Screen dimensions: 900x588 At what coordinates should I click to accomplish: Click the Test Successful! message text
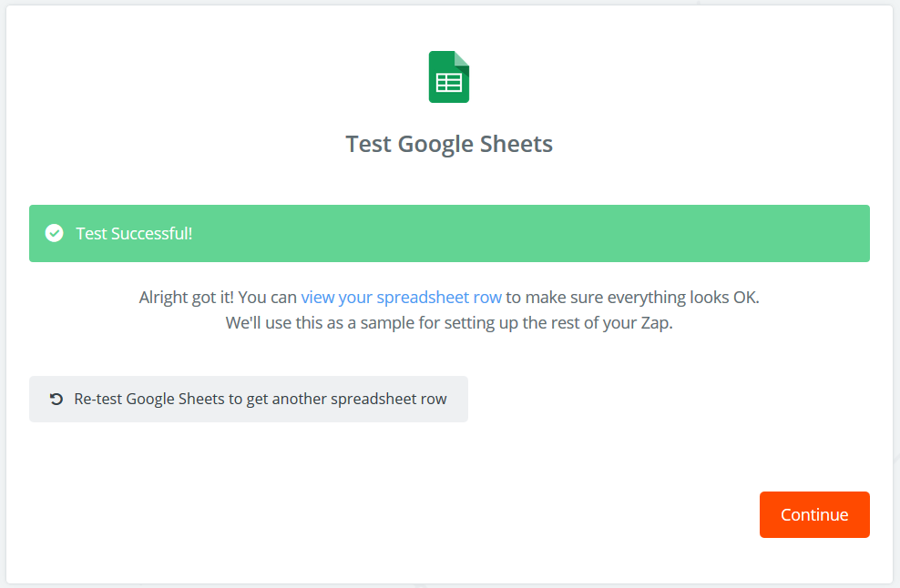tap(134, 233)
